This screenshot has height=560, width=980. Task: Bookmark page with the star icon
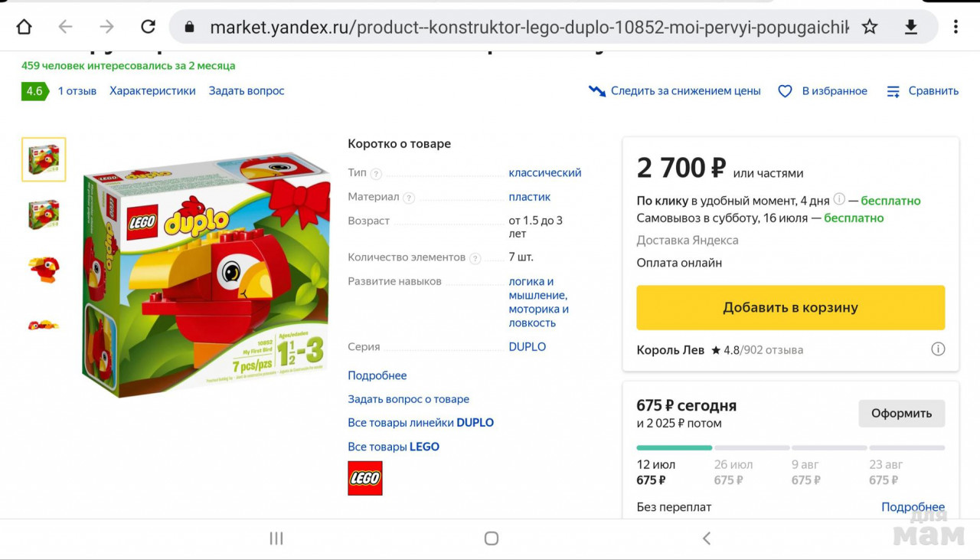click(x=870, y=27)
